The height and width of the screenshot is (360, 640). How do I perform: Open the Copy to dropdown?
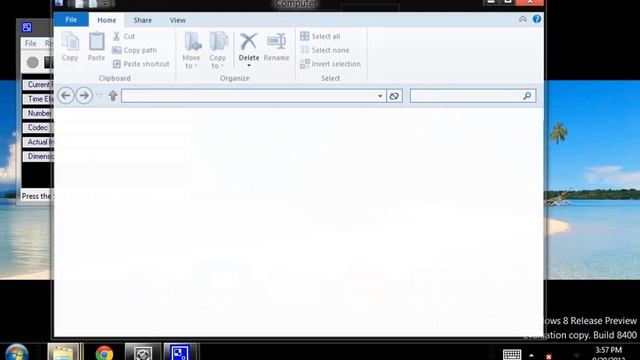[218, 50]
